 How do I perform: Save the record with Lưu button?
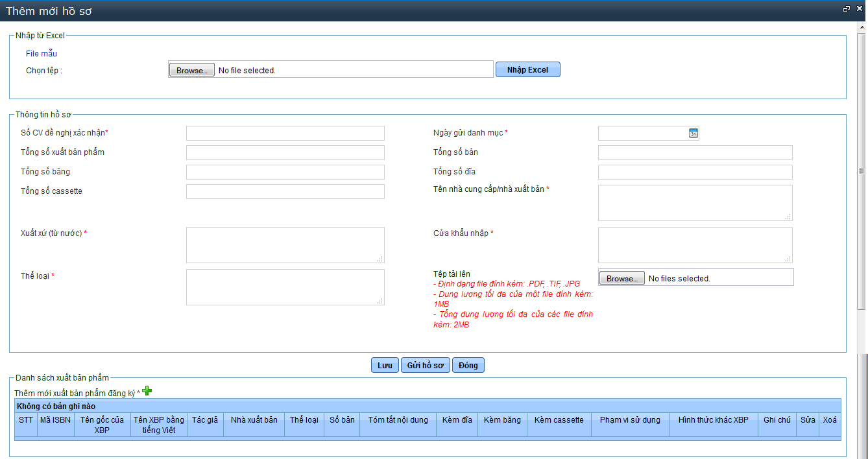pos(385,365)
